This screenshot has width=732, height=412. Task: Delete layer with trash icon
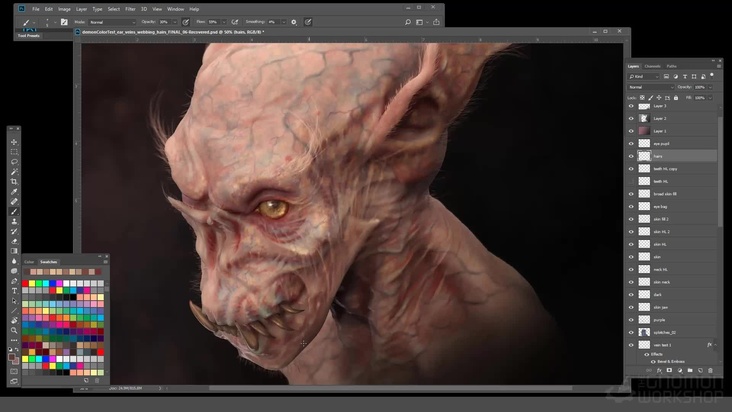[711, 370]
